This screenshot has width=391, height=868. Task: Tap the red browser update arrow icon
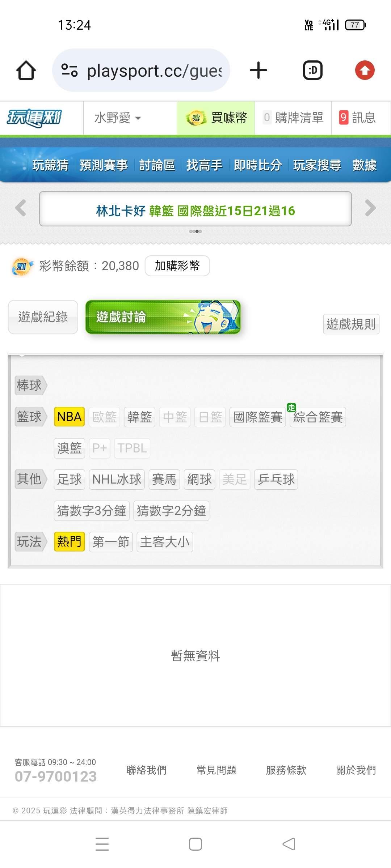pos(365,70)
